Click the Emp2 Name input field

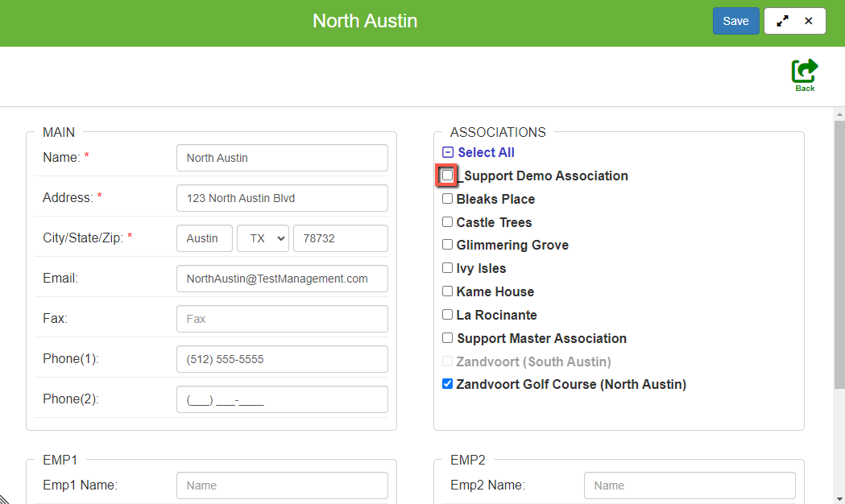tap(690, 485)
